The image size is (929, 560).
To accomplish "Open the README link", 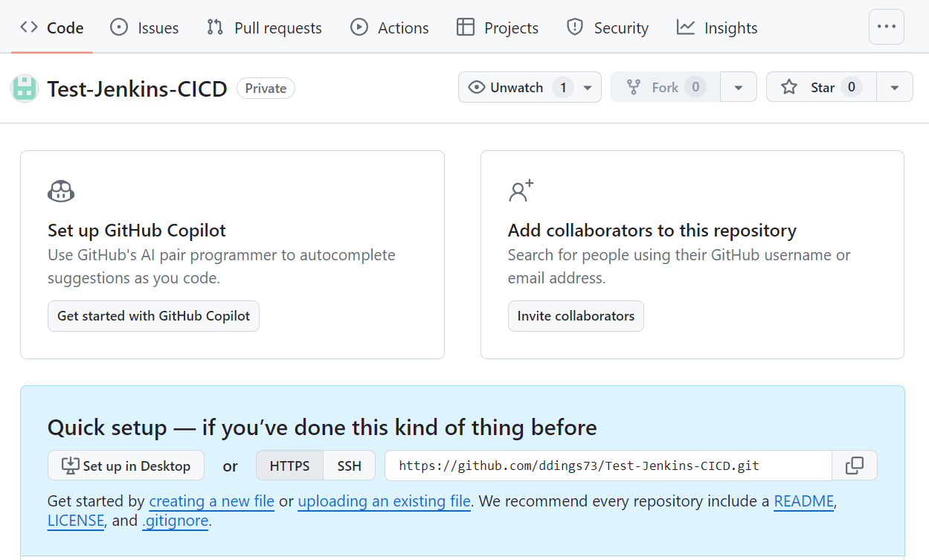I will pyautogui.click(x=804, y=501).
